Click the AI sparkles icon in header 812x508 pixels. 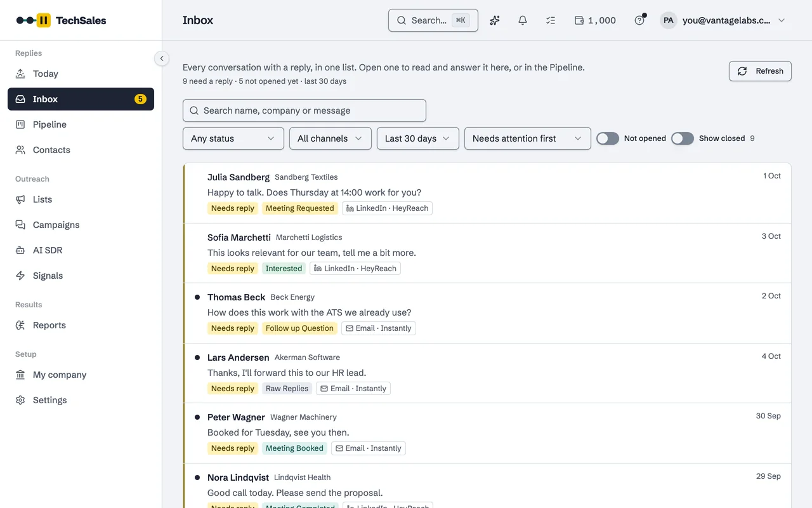[495, 20]
